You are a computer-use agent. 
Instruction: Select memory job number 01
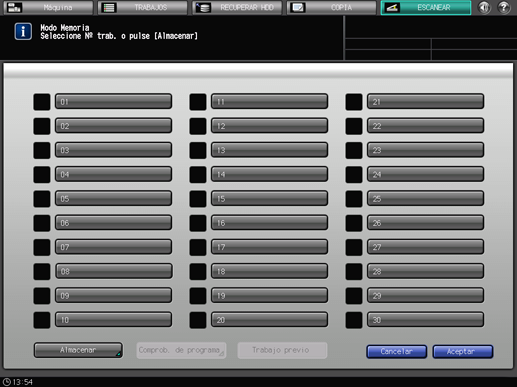pyautogui.click(x=113, y=101)
